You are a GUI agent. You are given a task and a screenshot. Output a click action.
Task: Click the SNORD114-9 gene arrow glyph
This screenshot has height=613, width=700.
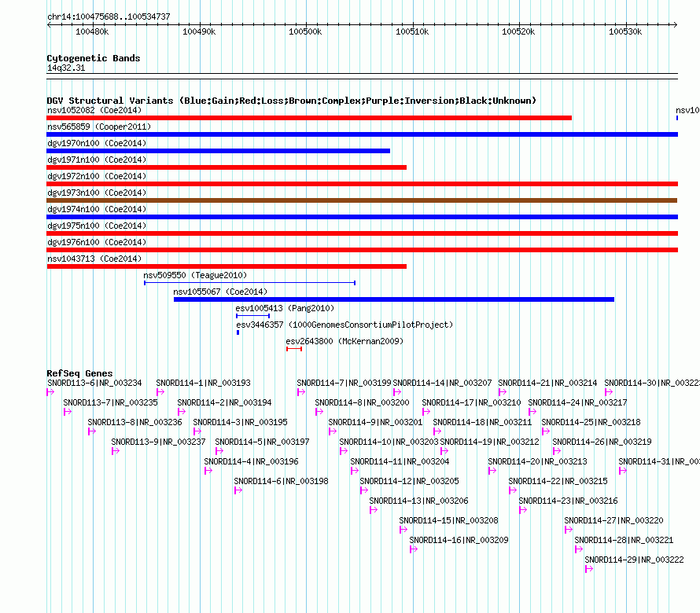(332, 431)
